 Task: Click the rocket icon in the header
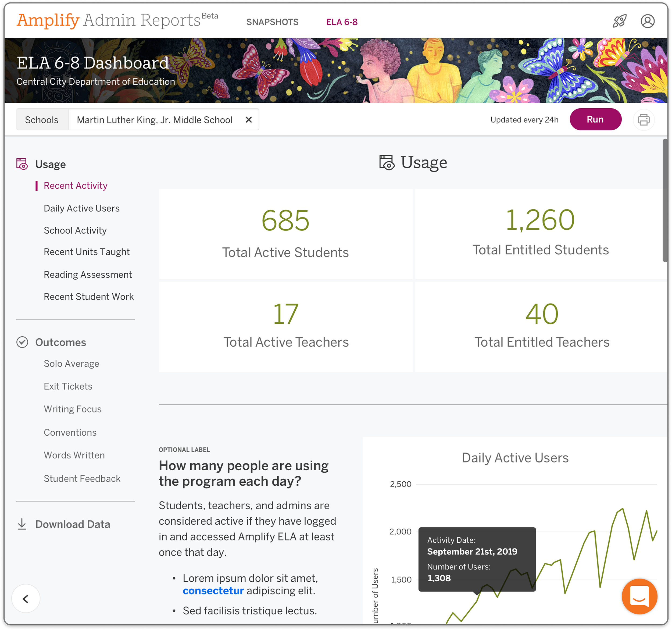point(619,21)
